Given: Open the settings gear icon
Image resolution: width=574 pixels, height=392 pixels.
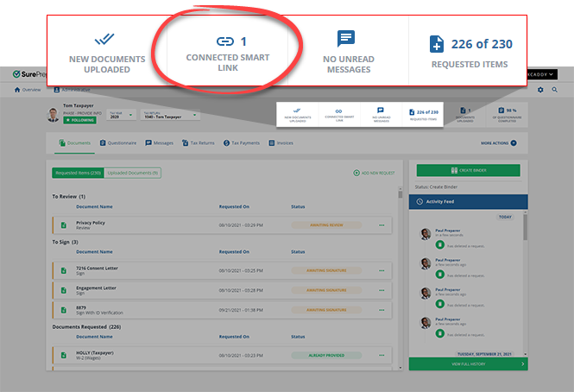Looking at the screenshot, I should 540,90.
